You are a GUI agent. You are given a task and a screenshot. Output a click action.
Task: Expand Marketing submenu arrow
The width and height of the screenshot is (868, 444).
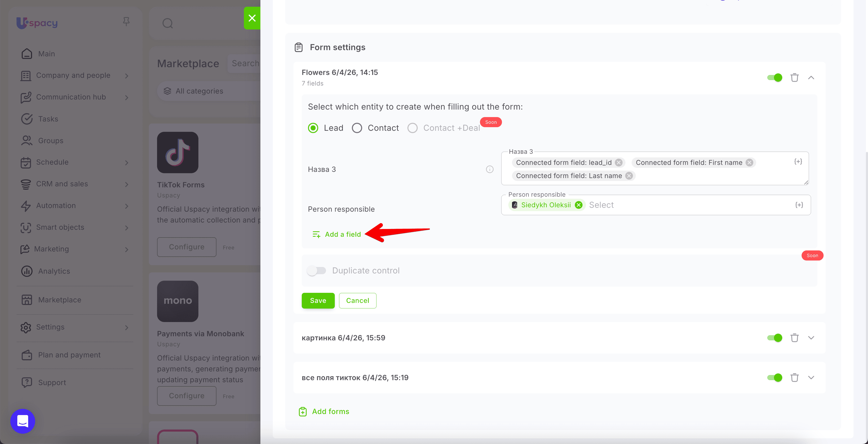(x=127, y=249)
